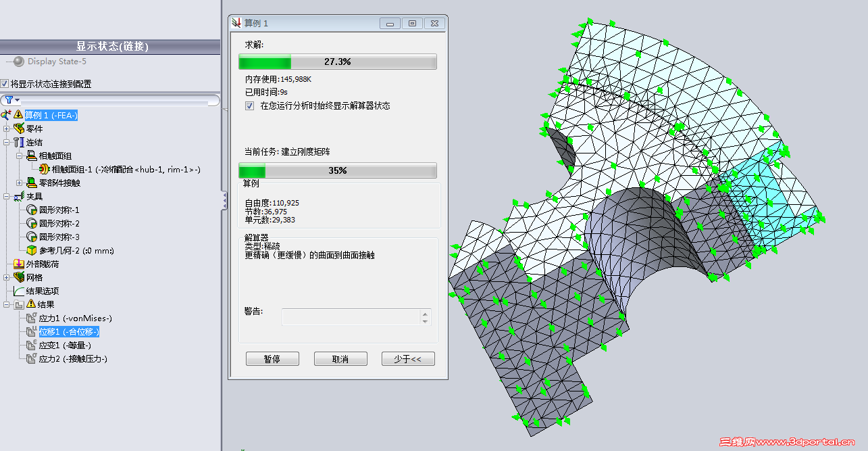This screenshot has width=868, height=451.
Task: Click the 已用时间:9s text
Action: (266, 91)
